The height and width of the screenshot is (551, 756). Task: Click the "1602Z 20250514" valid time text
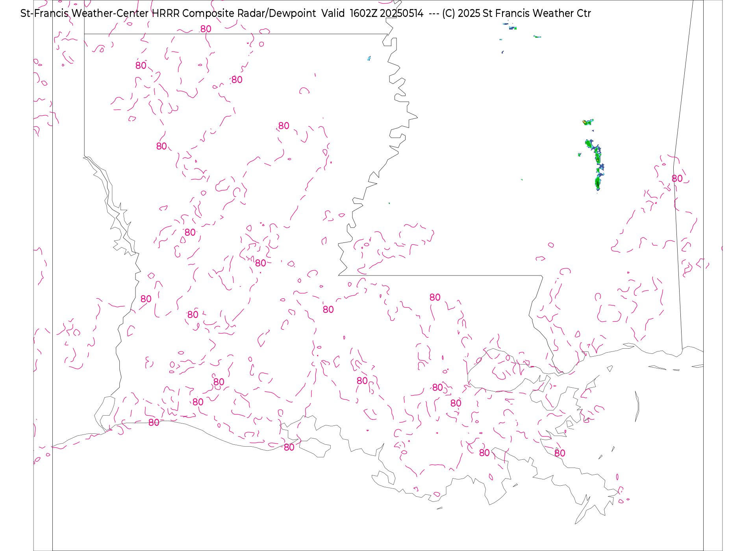tap(387, 13)
